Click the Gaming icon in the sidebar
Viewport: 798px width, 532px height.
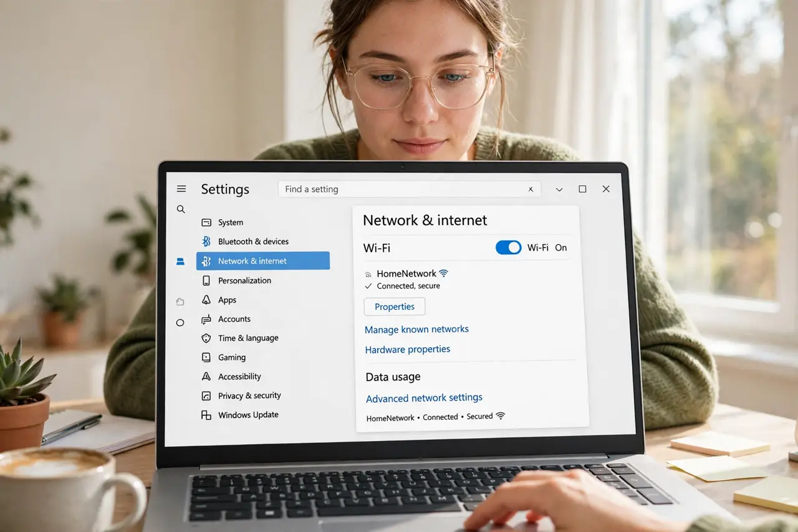pyautogui.click(x=206, y=358)
